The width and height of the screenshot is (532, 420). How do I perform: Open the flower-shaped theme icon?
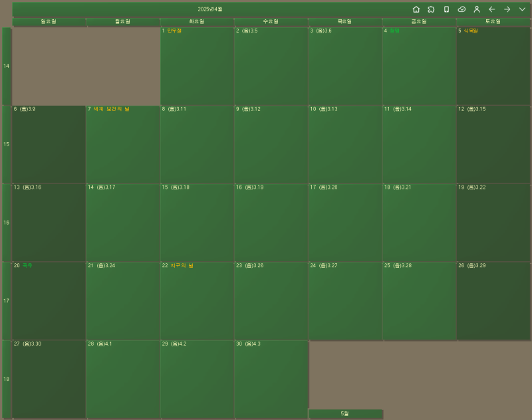pyautogui.click(x=430, y=9)
